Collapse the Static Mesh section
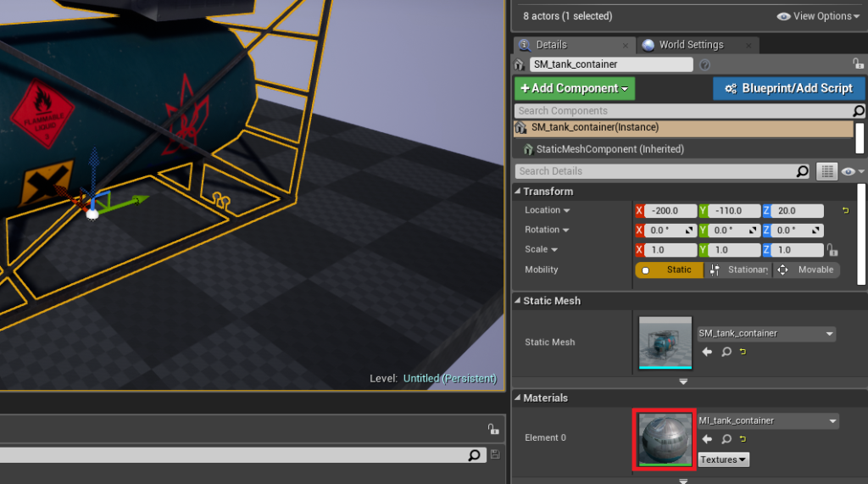The height and width of the screenshot is (484, 868). 518,301
